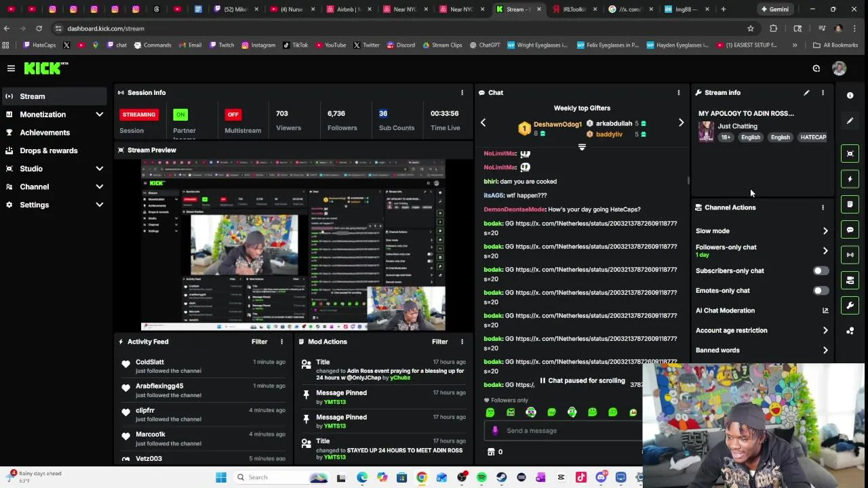This screenshot has height=488, width=868.
Task: Open Spotify from the taskbar
Action: 481,477
